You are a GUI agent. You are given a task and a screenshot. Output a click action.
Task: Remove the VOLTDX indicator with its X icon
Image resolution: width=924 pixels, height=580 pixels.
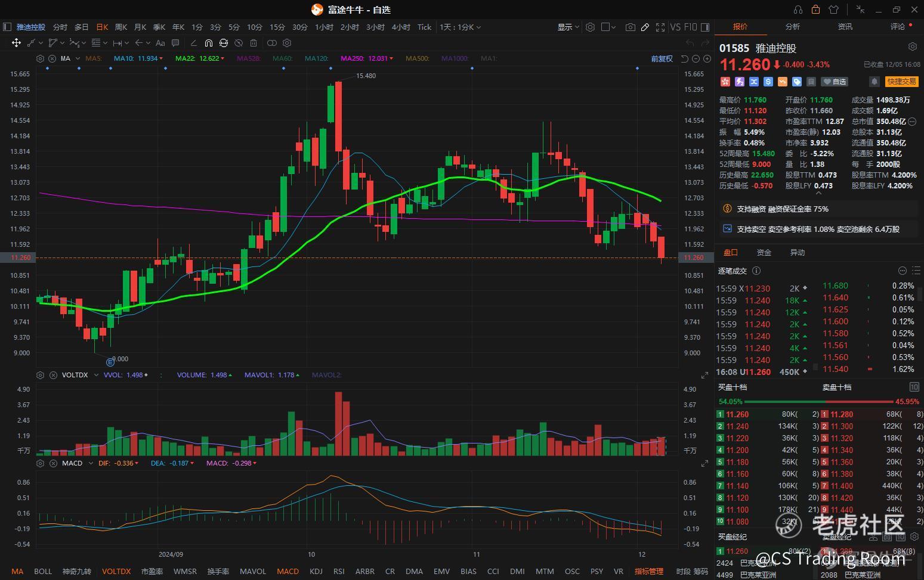53,375
